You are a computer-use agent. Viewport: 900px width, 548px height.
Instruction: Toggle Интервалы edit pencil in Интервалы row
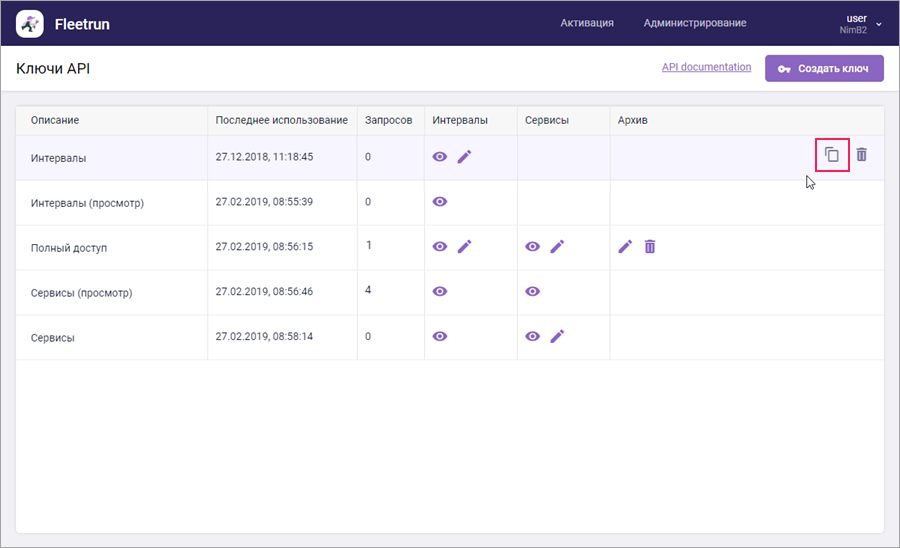pyautogui.click(x=464, y=157)
